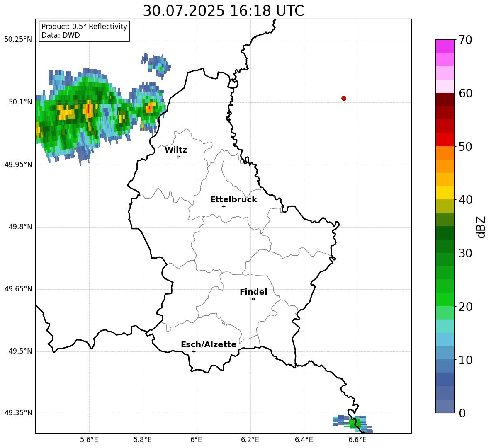Viewport: 491px width, 448px height.
Task: Pick the orange swatch below 50 dBZ
Action: [445, 153]
